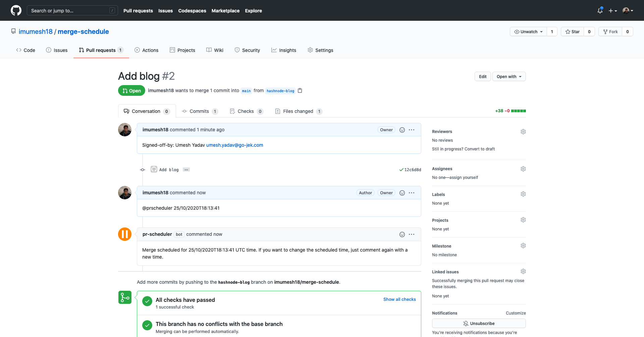Unsubscribe from pull request notifications
The width and height of the screenshot is (644, 337).
point(479,323)
